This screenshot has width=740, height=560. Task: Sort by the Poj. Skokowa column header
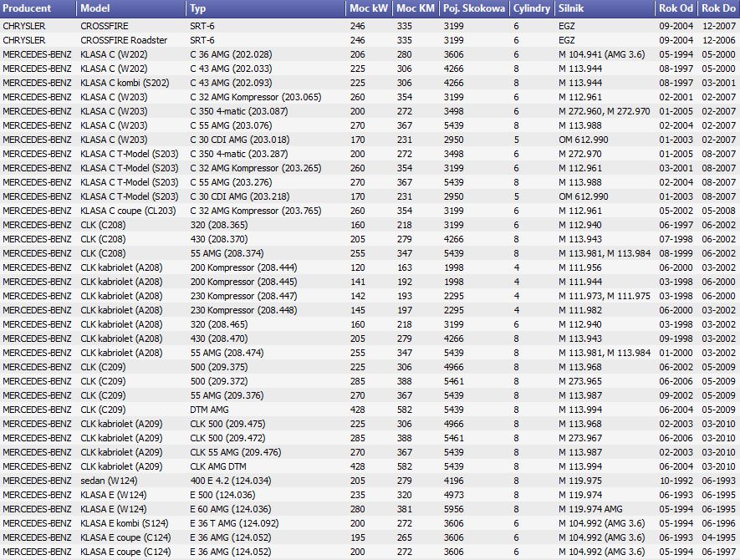coord(474,8)
